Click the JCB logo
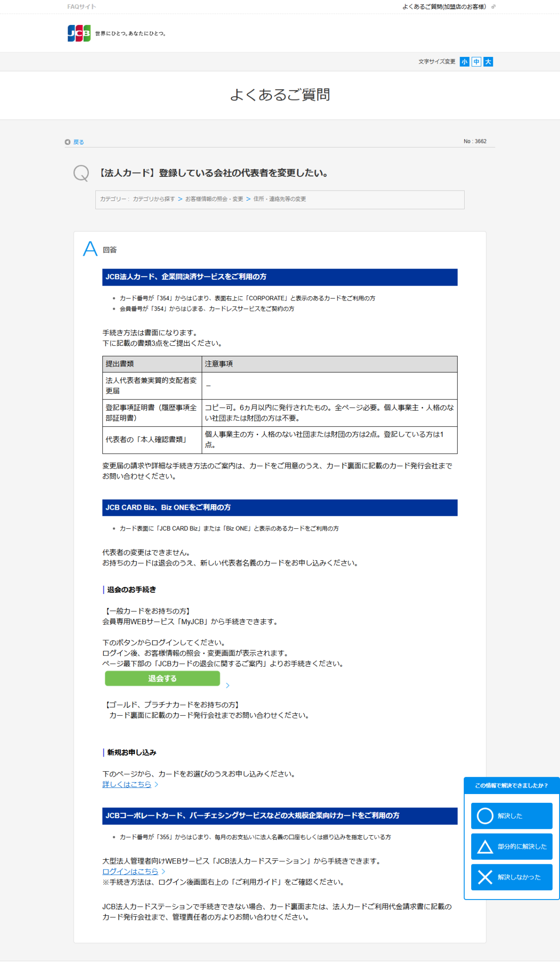 click(79, 33)
